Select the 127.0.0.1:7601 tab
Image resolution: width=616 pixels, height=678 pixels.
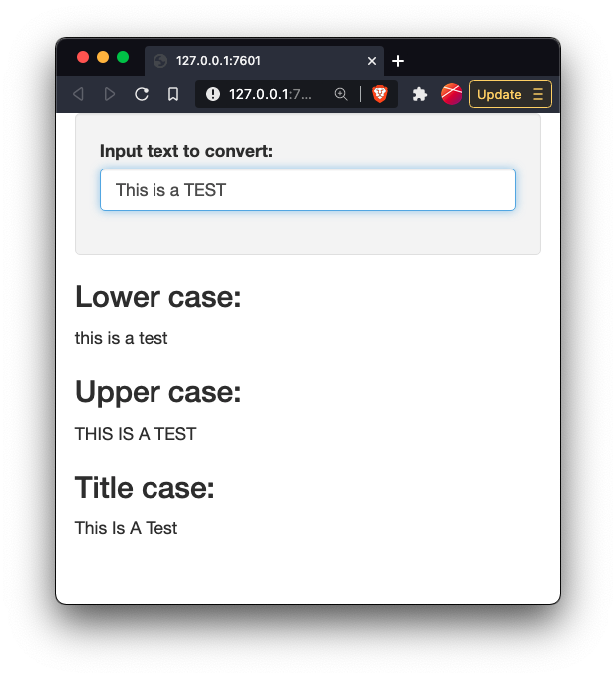(x=249, y=61)
